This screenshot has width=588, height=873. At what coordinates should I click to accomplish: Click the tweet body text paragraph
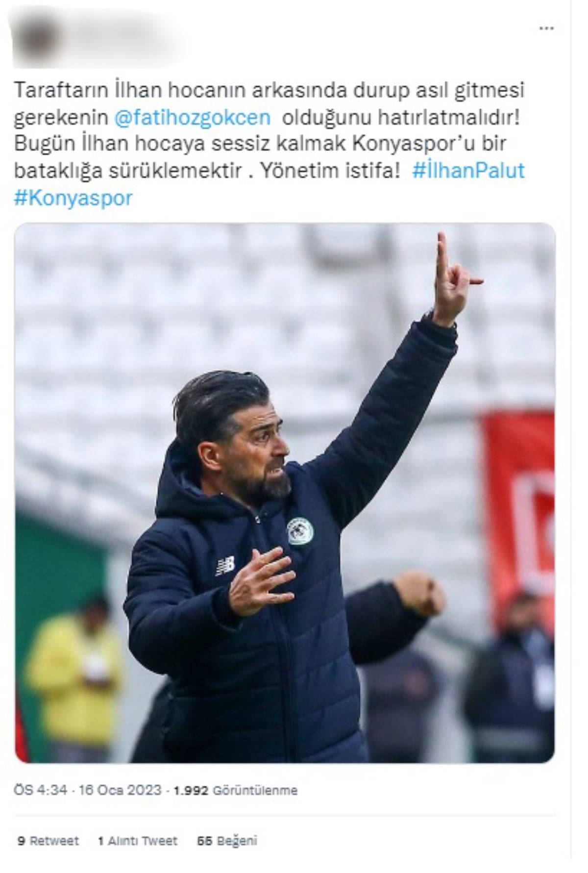point(269,144)
